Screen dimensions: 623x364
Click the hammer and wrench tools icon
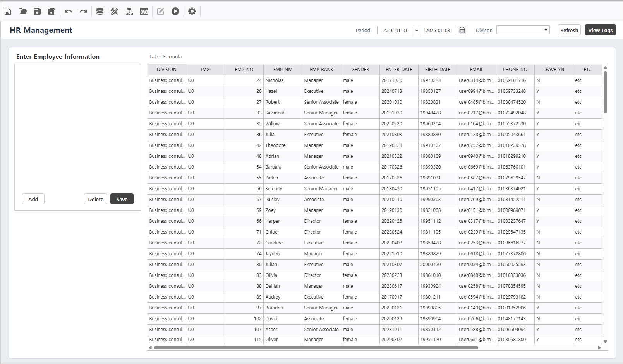pyautogui.click(x=114, y=11)
